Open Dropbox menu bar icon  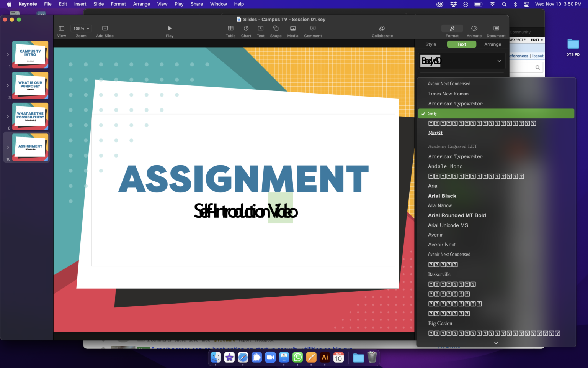click(454, 4)
